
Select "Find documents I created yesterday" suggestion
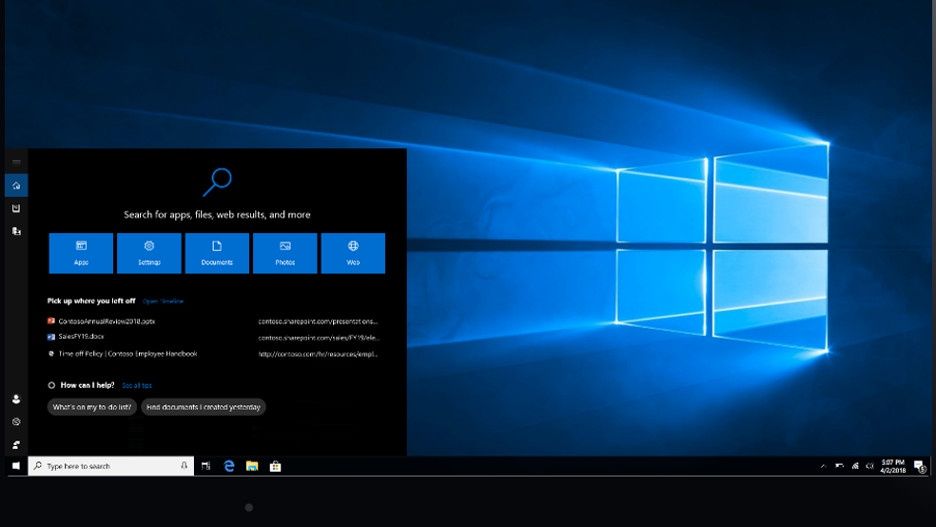click(204, 407)
